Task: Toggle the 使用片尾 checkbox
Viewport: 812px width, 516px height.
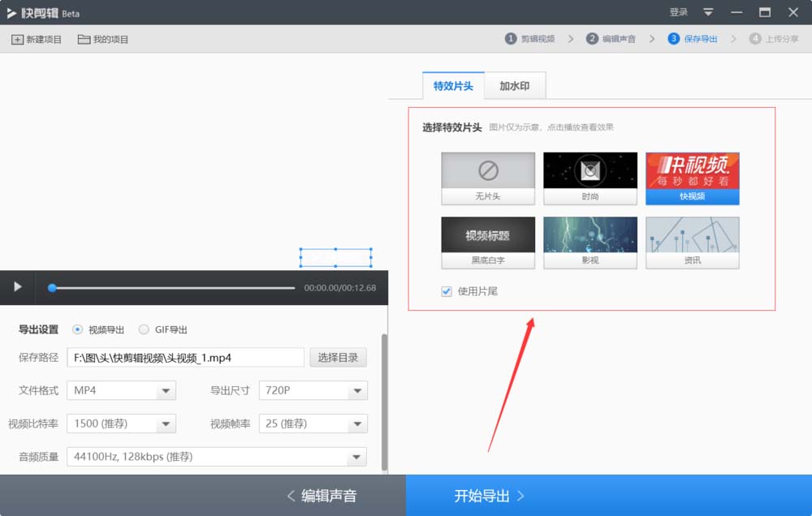Action: point(446,292)
